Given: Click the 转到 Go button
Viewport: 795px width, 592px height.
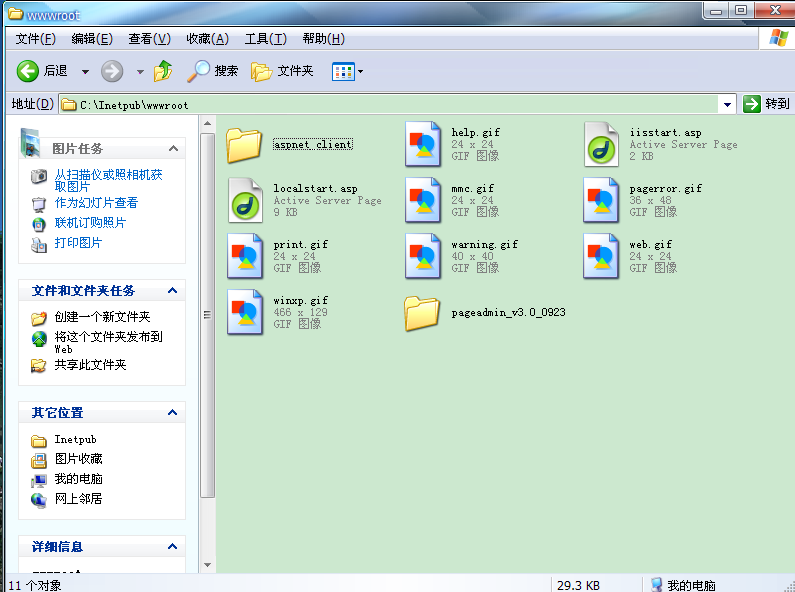Looking at the screenshot, I should [x=766, y=104].
